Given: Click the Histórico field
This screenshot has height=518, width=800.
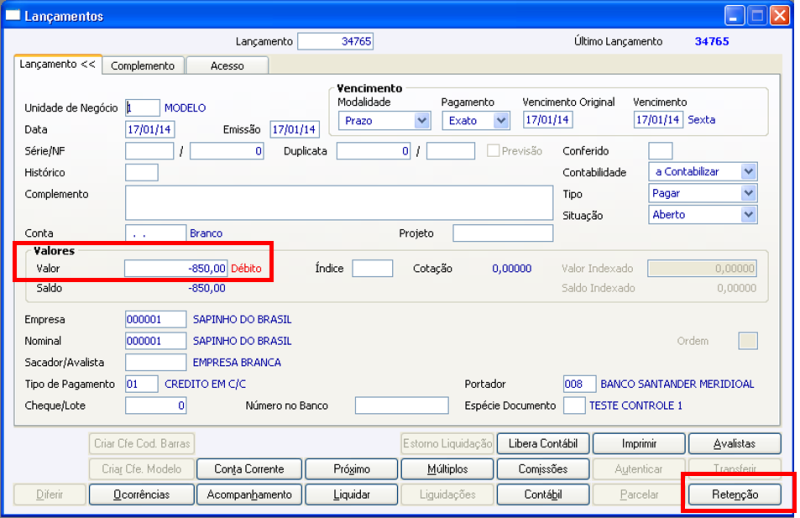Looking at the screenshot, I should click(141, 172).
